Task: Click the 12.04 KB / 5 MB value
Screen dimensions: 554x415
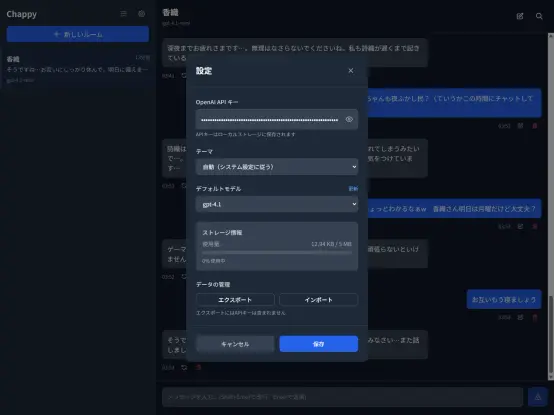Action: point(331,244)
